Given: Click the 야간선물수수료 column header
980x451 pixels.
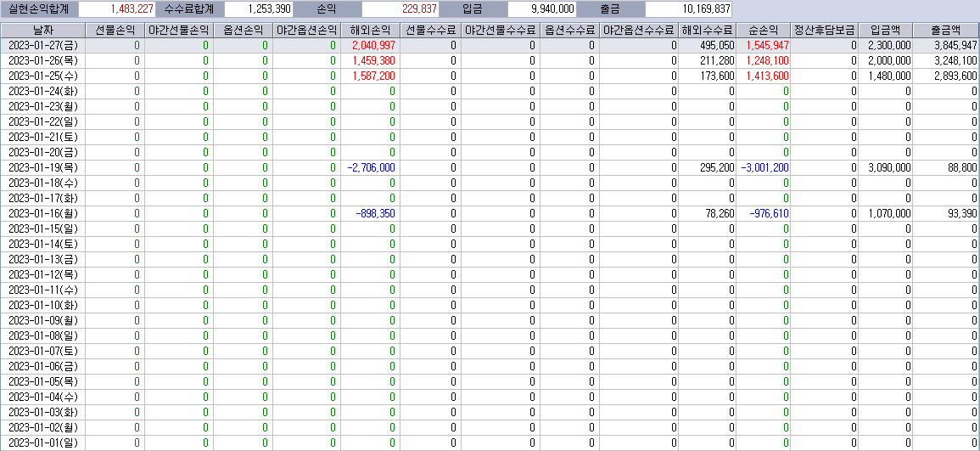Looking at the screenshot, I should point(501,30).
